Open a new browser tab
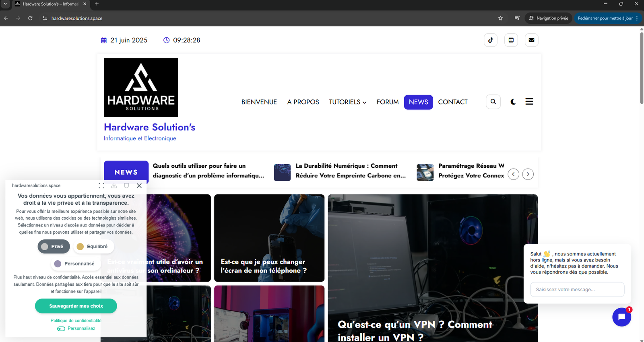Screen dimensions: 644x342 point(97,4)
